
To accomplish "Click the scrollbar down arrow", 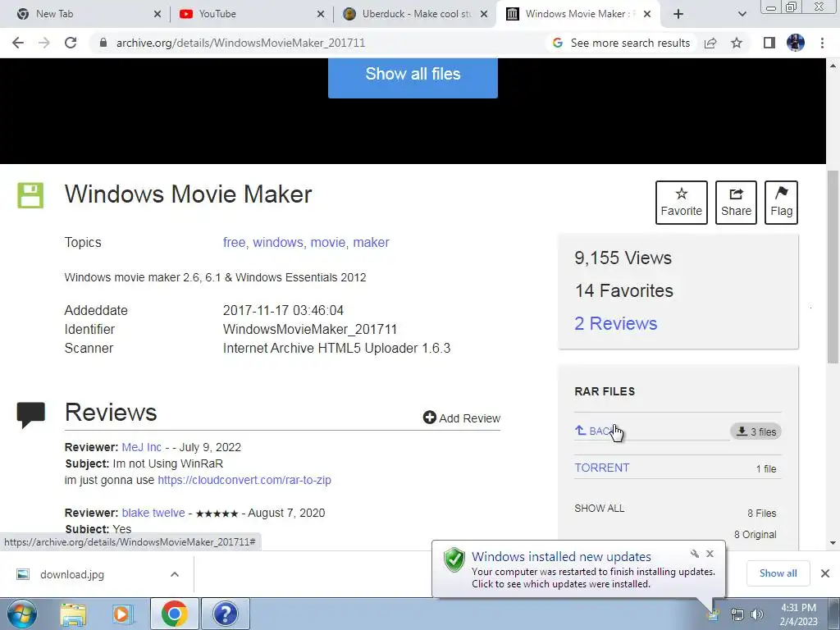I will tap(833, 543).
